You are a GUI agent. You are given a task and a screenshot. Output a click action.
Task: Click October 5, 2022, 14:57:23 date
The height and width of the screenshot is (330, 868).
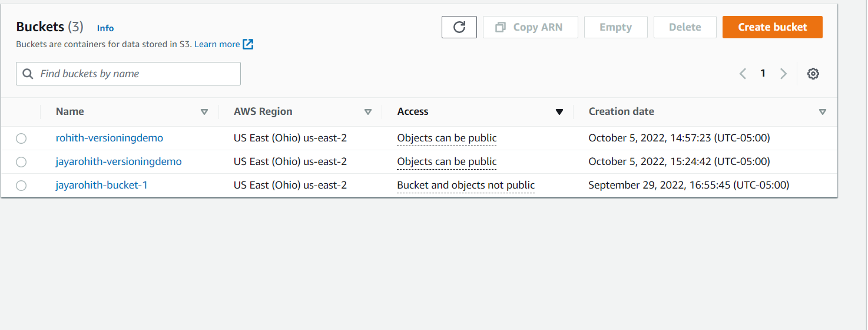click(680, 138)
